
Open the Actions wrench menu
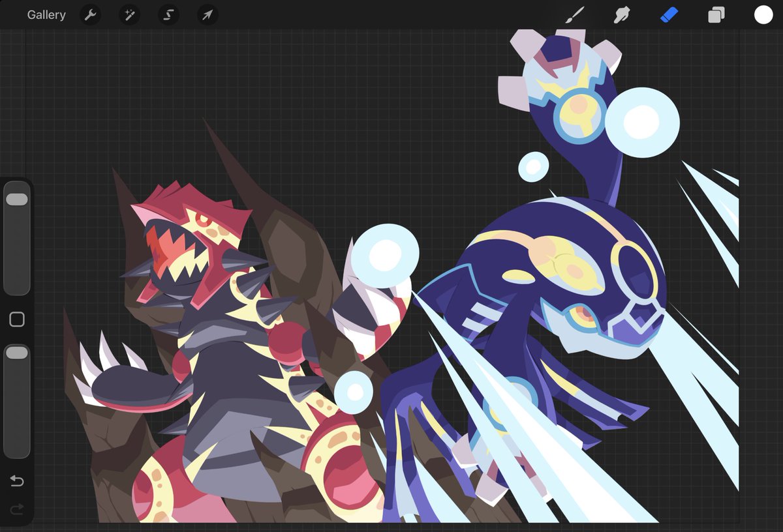coord(90,14)
